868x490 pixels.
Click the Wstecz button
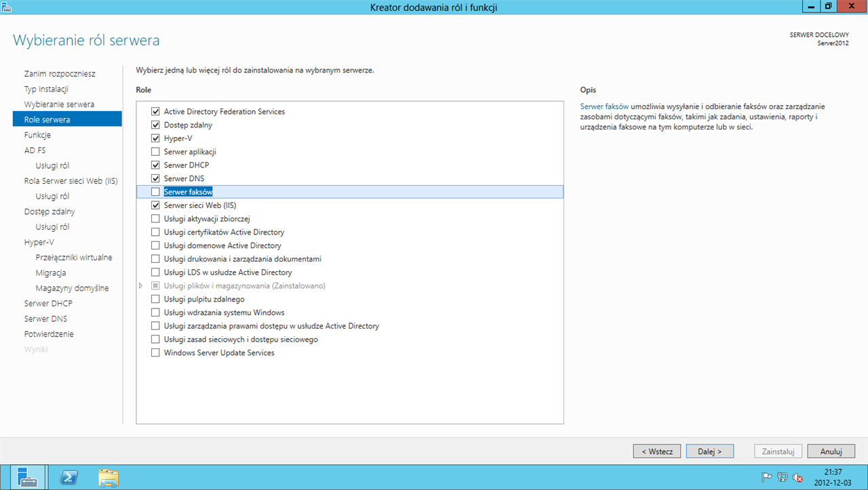click(657, 451)
